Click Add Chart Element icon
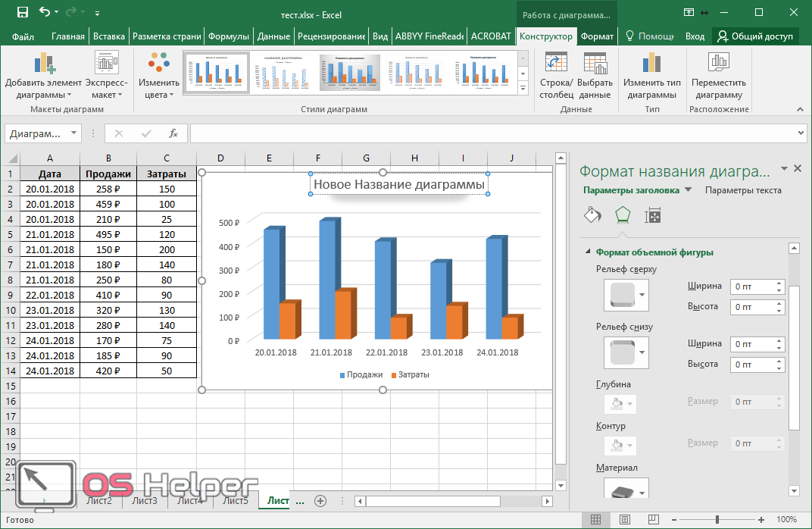 [43, 64]
